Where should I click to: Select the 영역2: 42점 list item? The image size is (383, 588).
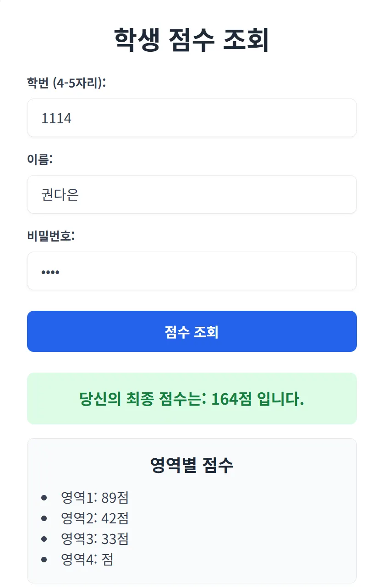[x=95, y=518]
